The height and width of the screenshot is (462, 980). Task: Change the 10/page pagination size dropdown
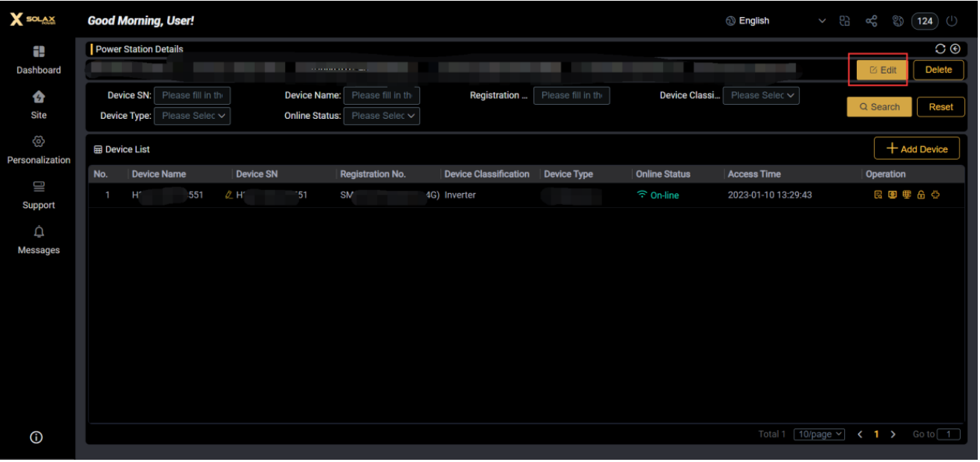point(819,435)
